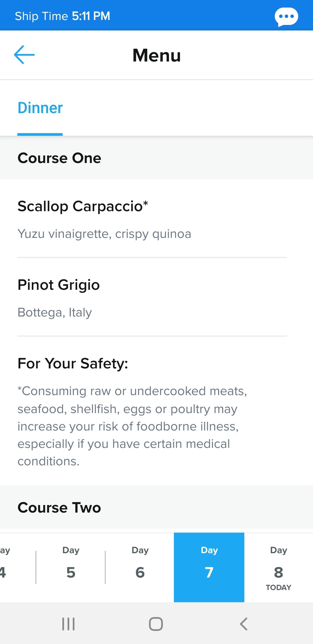Viewport: 313px width, 644px height.
Task: Select the Dinner tab
Action: 40,108
